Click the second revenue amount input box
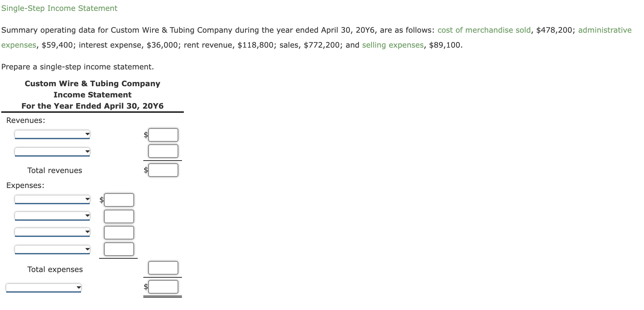 (x=163, y=151)
